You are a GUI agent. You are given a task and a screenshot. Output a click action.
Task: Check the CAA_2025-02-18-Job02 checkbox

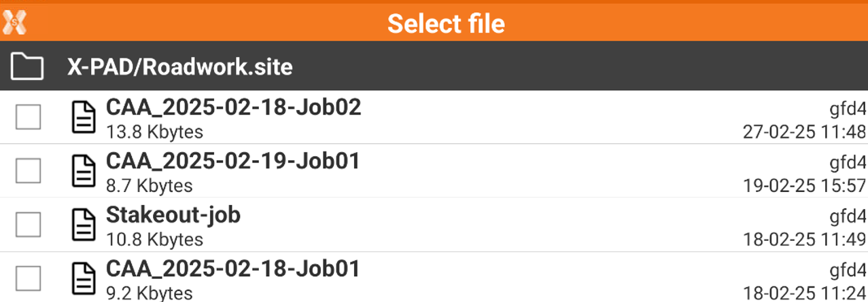[28, 117]
